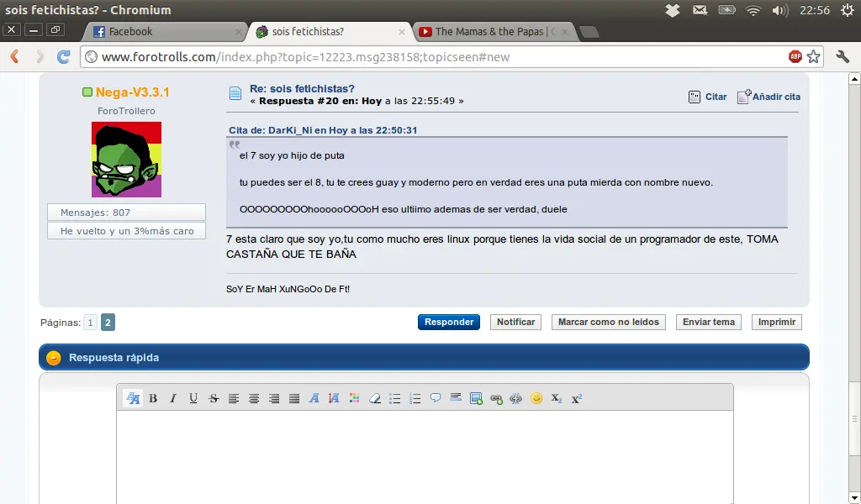This screenshot has height=504, width=861.
Task: Apply subscript formatting
Action: [x=557, y=399]
